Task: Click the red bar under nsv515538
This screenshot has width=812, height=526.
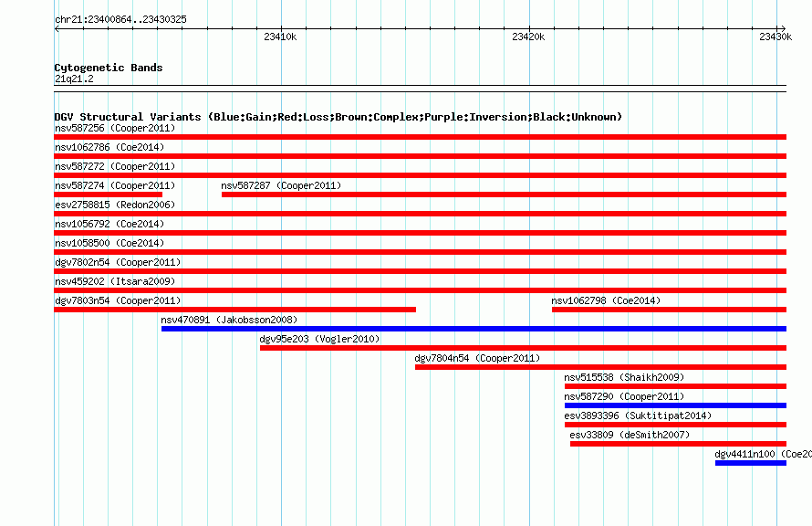Action: coord(675,386)
